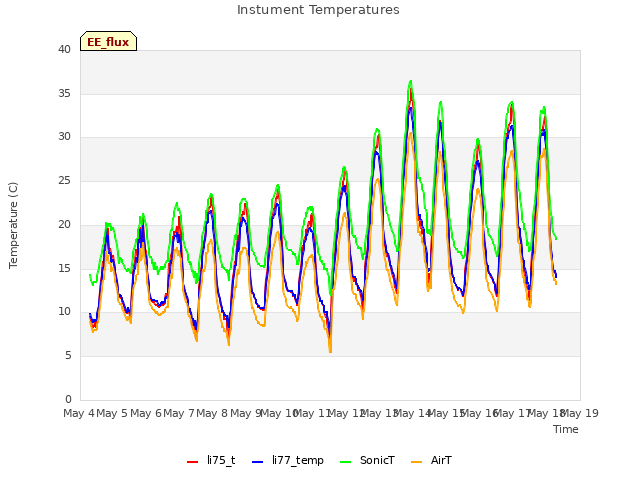The width and height of the screenshot is (640, 480).
Task: Click the lowest AirT dip near May 11
Action: (330, 351)
